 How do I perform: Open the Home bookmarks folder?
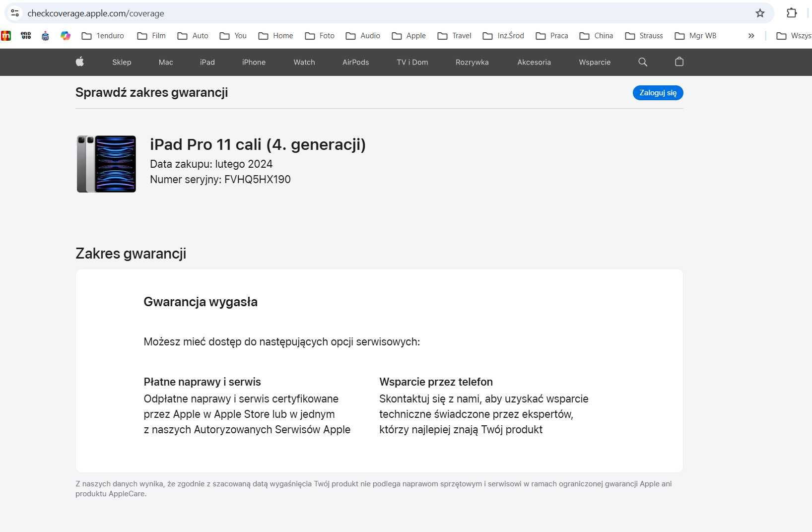(x=275, y=36)
